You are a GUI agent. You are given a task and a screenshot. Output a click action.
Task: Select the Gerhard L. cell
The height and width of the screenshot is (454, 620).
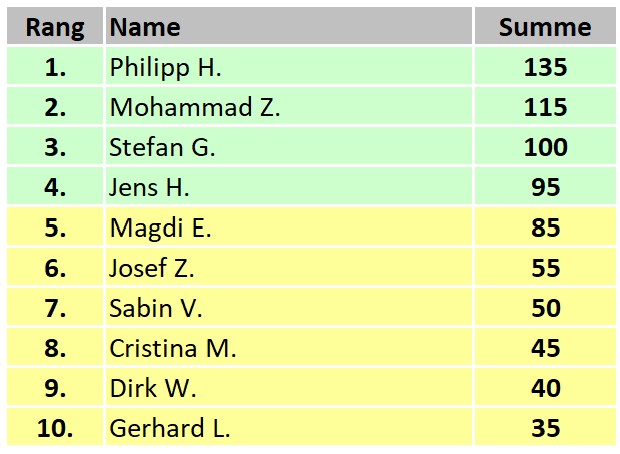tap(289, 428)
